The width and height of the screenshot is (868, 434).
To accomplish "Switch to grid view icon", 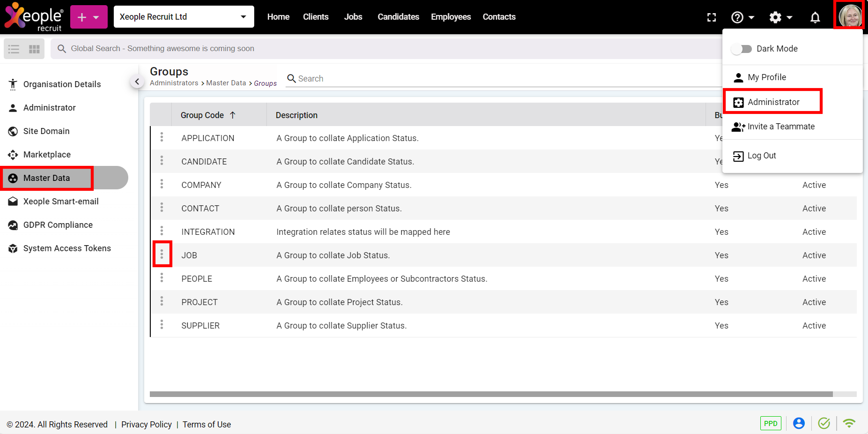I will tap(34, 49).
